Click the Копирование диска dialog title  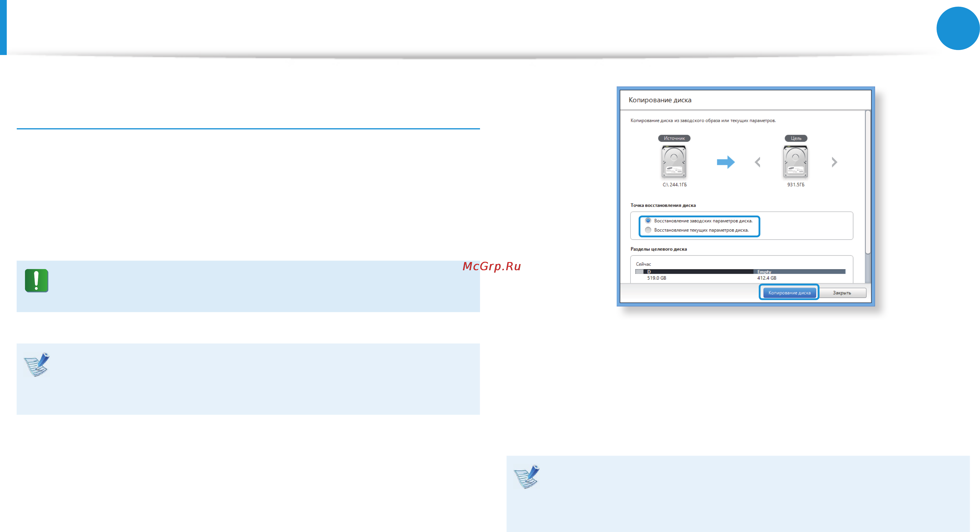(x=660, y=100)
